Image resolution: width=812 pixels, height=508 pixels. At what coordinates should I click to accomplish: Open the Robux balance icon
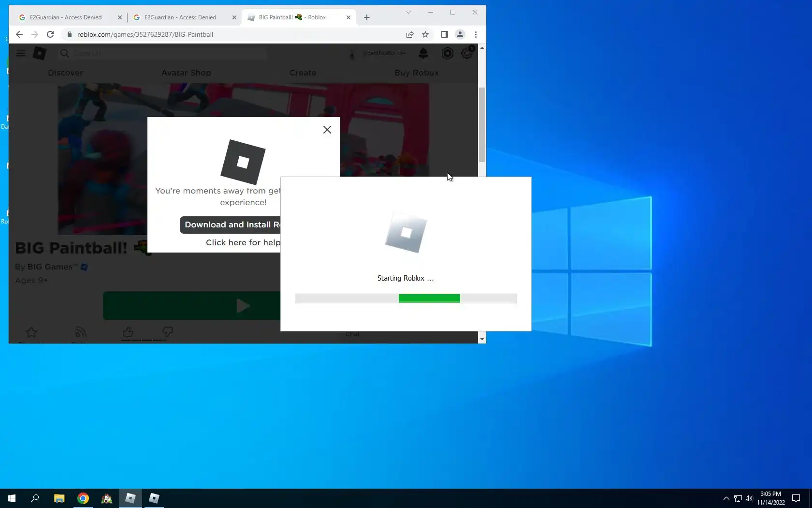(x=448, y=53)
